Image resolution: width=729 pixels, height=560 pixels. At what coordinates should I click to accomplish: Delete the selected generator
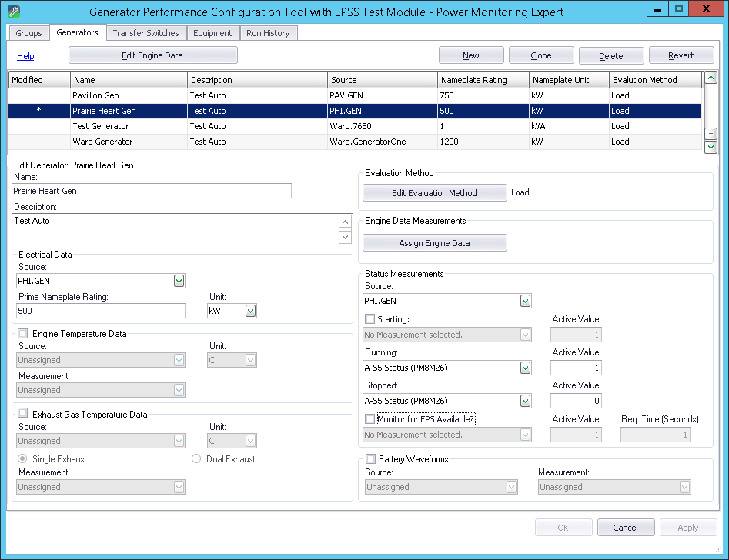pos(611,55)
